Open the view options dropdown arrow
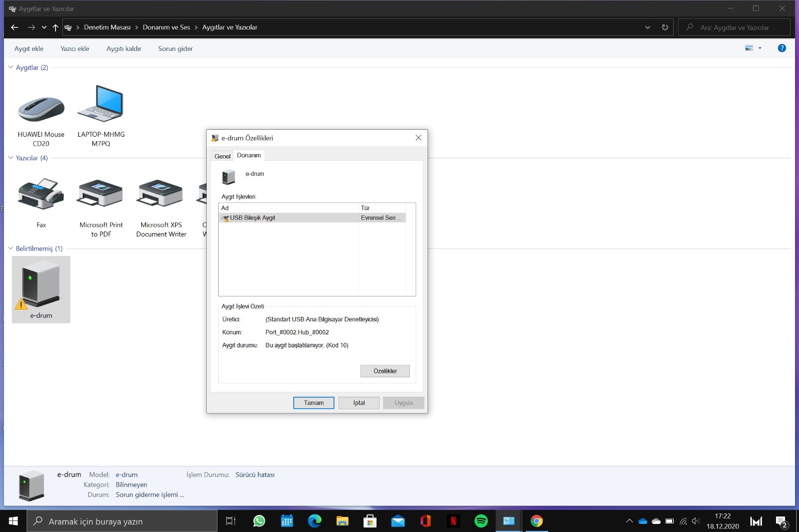Screen dimensions: 799x532 coord(760,48)
